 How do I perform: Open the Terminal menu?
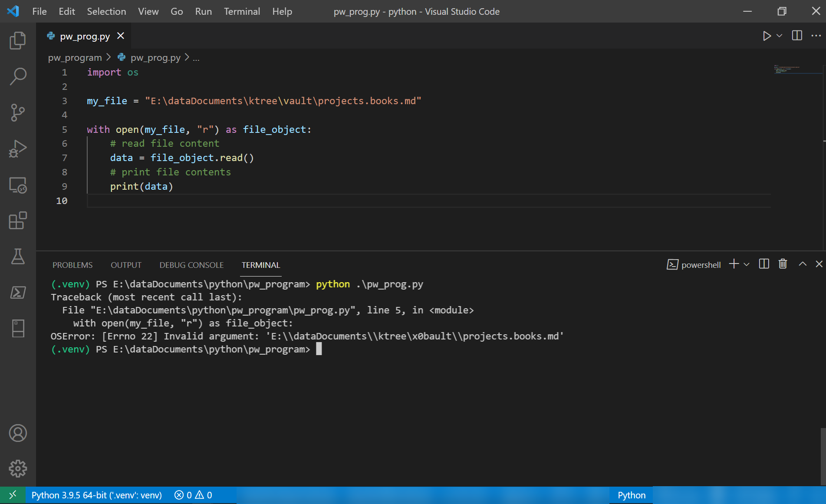tap(242, 11)
